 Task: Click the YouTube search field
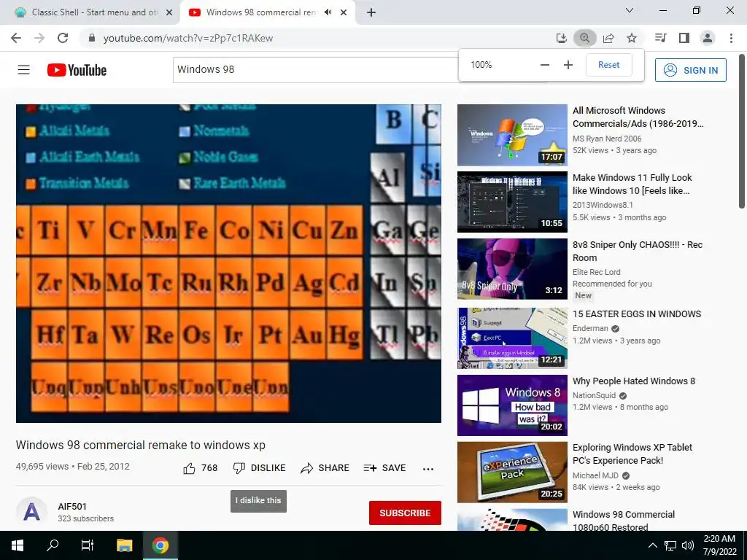[314, 69]
